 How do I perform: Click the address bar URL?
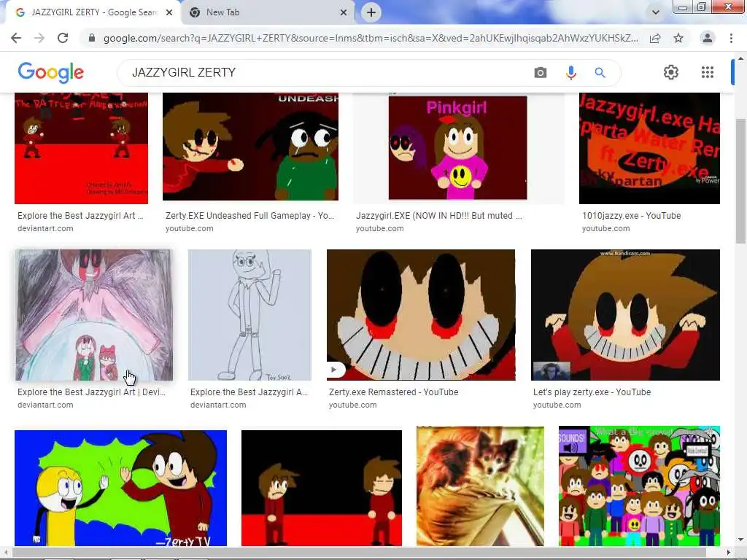tap(371, 38)
